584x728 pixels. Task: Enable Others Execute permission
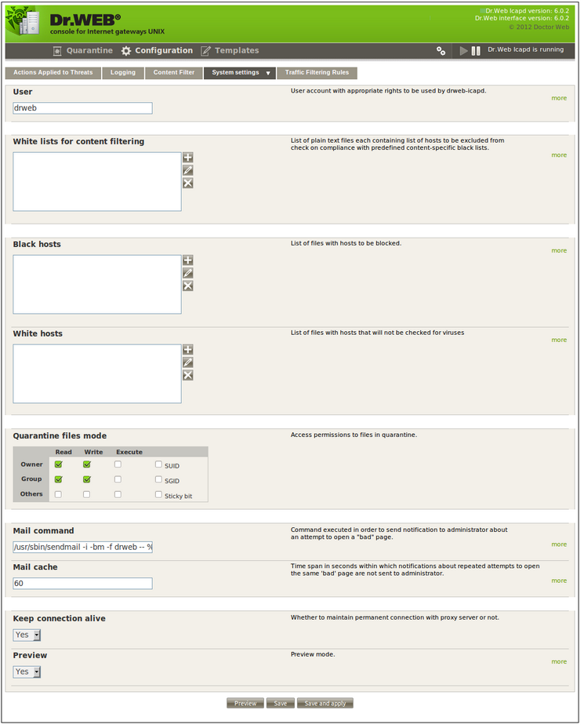coord(118,495)
